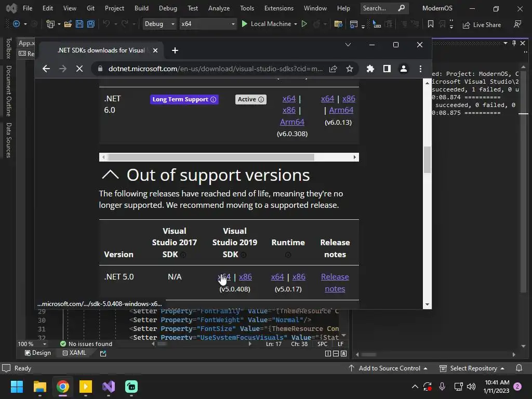Start debugging with green Local Machine play icon

coord(244,24)
